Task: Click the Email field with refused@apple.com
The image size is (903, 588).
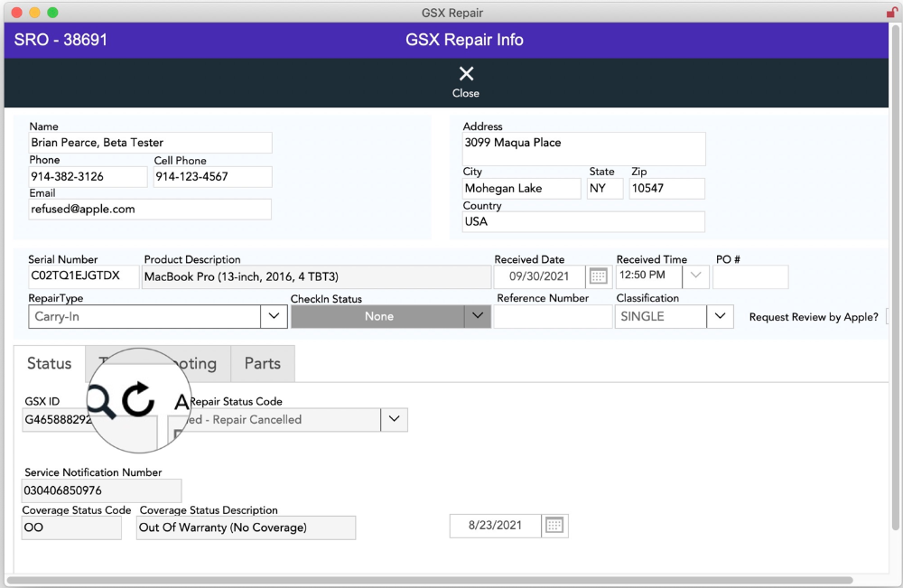Action: click(x=150, y=210)
